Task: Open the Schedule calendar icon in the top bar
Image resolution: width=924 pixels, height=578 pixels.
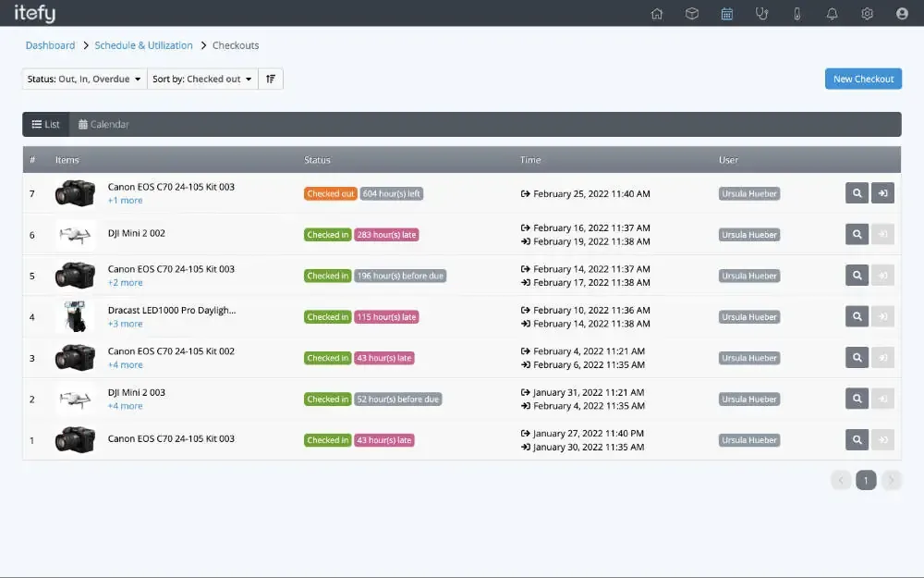Action: (x=727, y=13)
